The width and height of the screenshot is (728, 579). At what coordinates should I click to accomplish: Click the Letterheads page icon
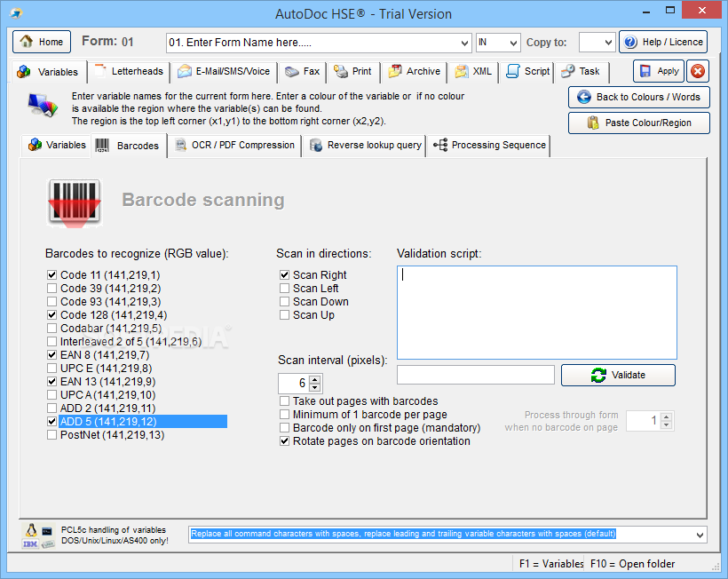click(100, 71)
